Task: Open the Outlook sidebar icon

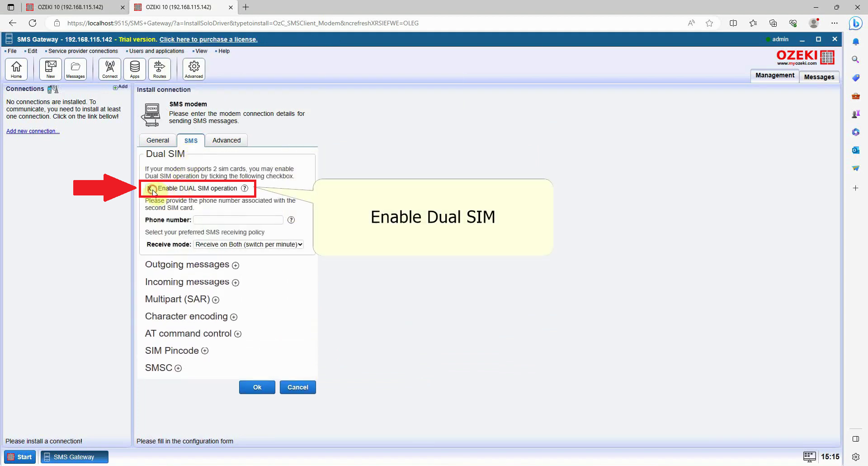Action: (855, 150)
